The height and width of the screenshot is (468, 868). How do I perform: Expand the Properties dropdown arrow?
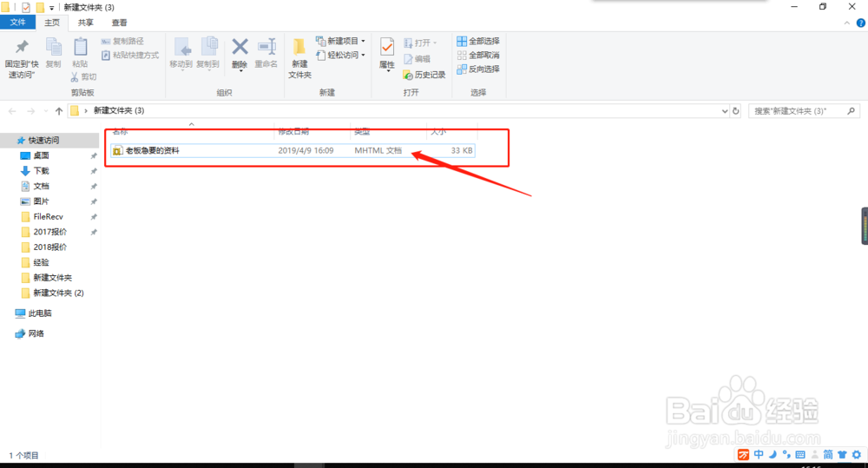(x=387, y=71)
